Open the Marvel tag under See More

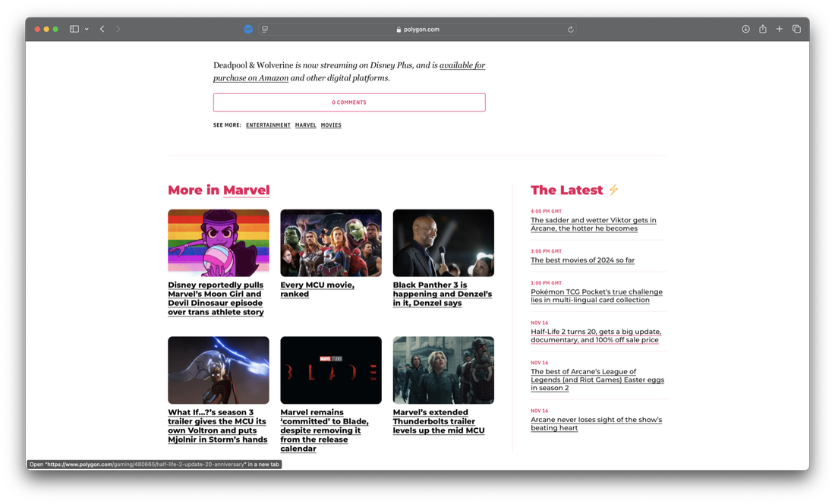pos(306,125)
